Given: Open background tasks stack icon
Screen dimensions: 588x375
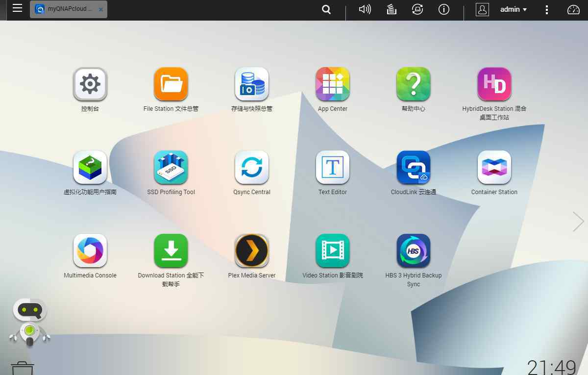Looking at the screenshot, I should point(392,9).
